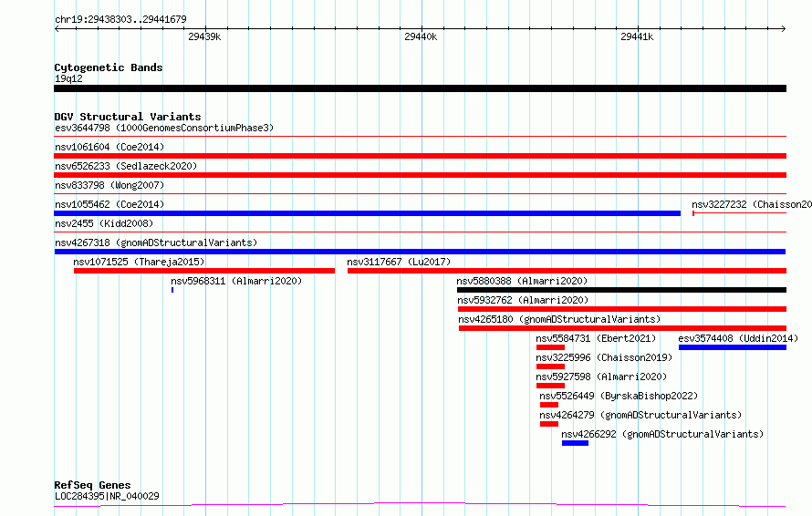Screen dimensions: 812x516
Task: Select the blue nsv1055462 variant bar
Action: [367, 213]
